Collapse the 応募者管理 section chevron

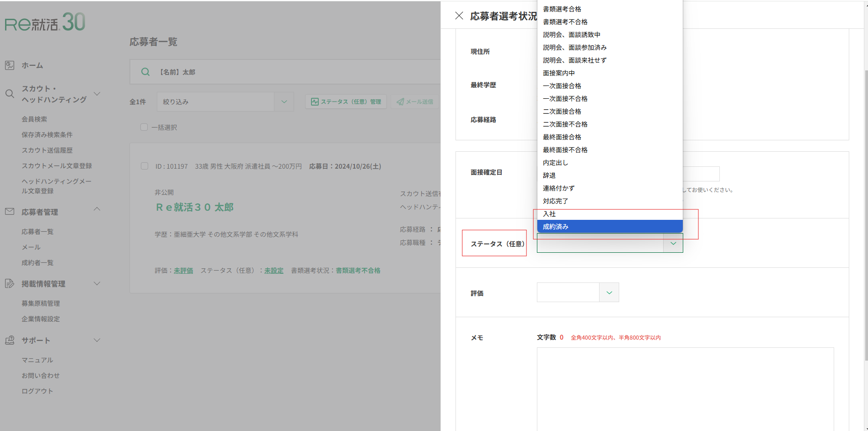97,209
